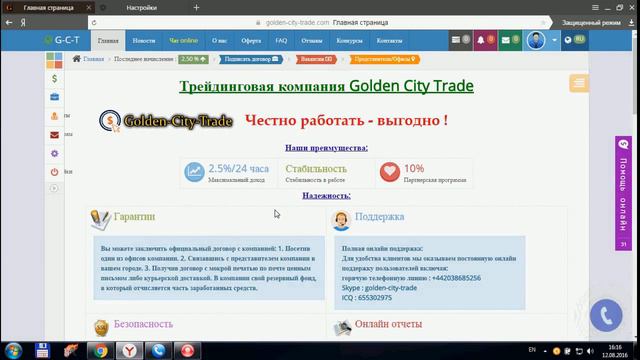640x360 pixels.
Task: Open the briefcase sidebar icon
Action: point(54,97)
